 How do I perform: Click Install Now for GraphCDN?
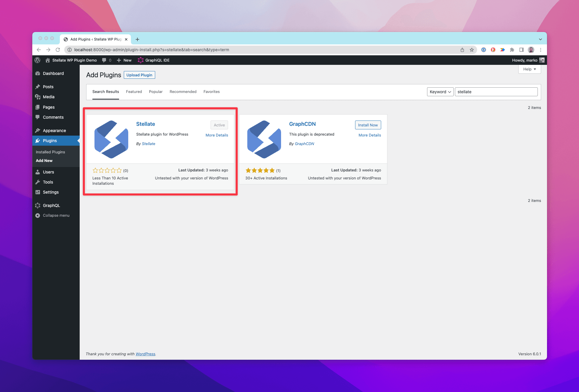[x=368, y=125]
